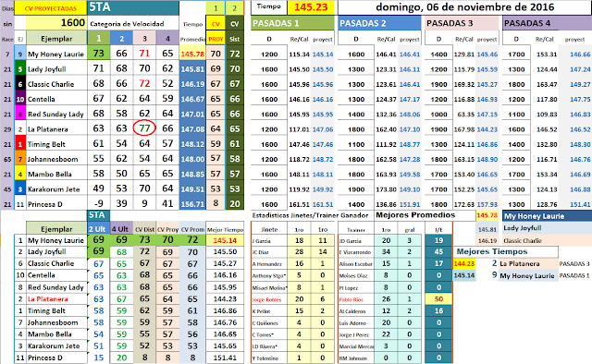Screen dimensions: 592x364
Task: Select the -9 value in Princesa D row
Action: click(x=99, y=203)
